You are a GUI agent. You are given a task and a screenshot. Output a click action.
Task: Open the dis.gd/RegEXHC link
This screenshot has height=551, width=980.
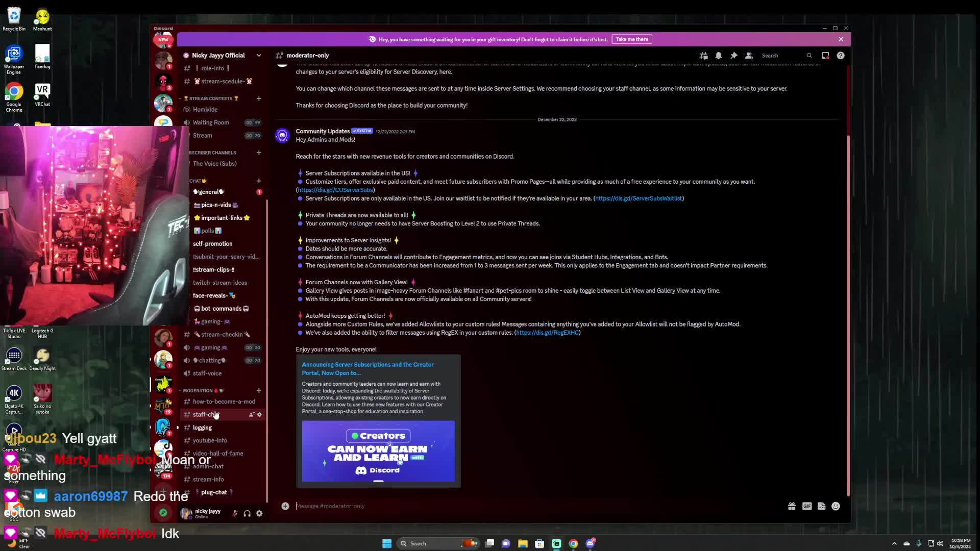[547, 333]
